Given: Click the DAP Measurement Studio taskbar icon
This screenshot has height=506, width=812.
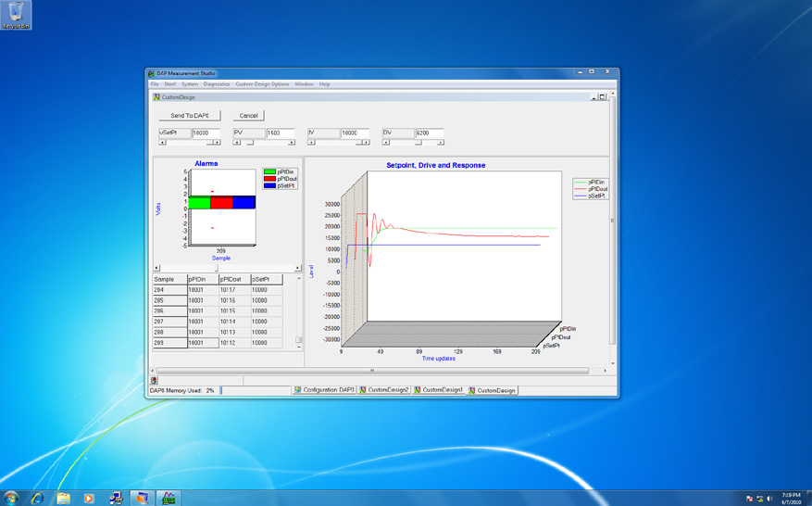Looking at the screenshot, I should tap(169, 499).
